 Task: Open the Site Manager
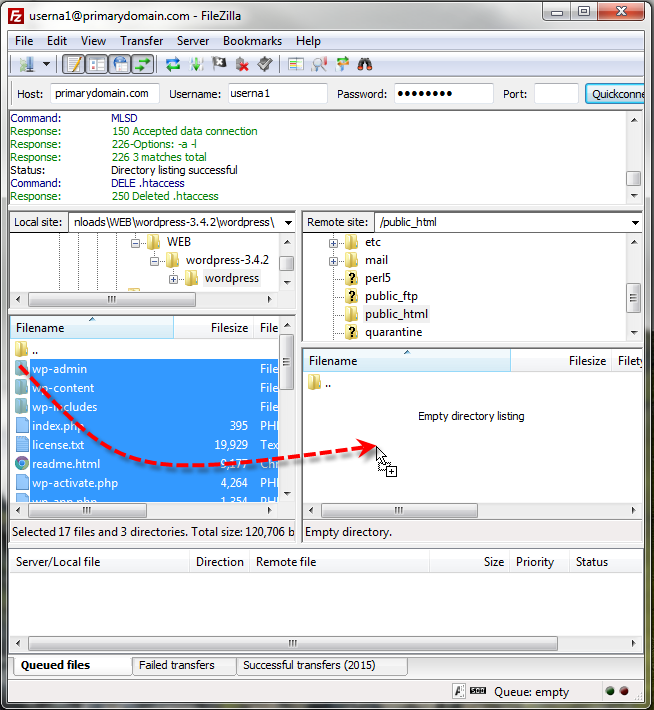(25, 64)
